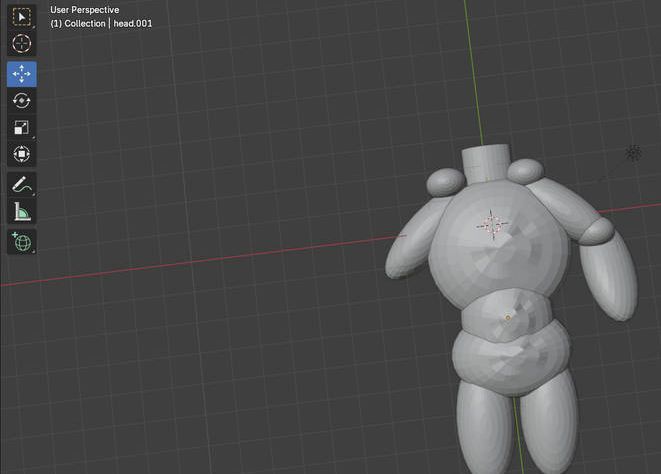Select the Transform tool
This screenshot has height=474, width=661.
point(21,154)
